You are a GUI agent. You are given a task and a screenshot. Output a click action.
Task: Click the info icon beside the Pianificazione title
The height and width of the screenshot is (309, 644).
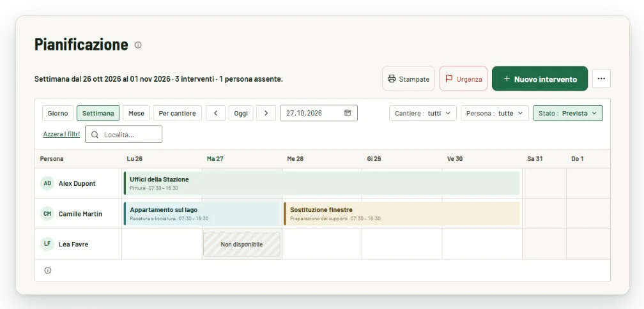coord(138,45)
